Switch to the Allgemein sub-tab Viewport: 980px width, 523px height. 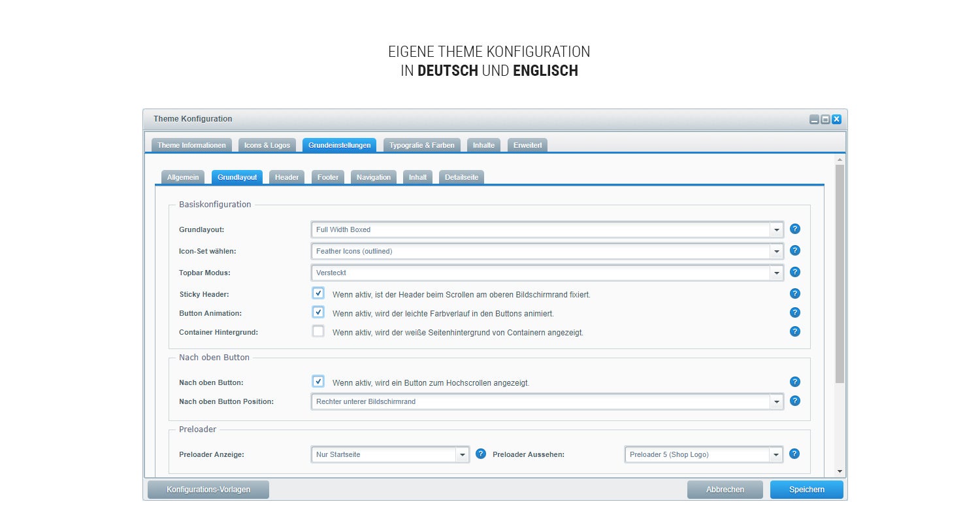coord(183,177)
